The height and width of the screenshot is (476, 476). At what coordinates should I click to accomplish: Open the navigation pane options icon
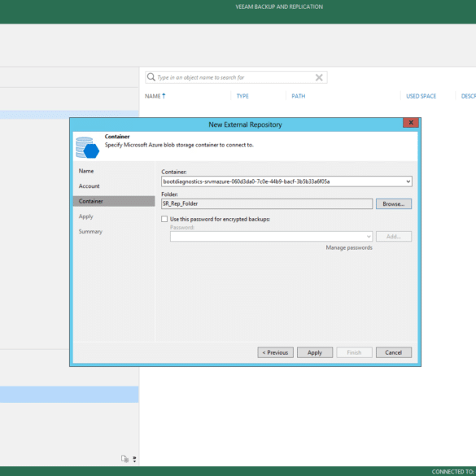click(x=124, y=459)
